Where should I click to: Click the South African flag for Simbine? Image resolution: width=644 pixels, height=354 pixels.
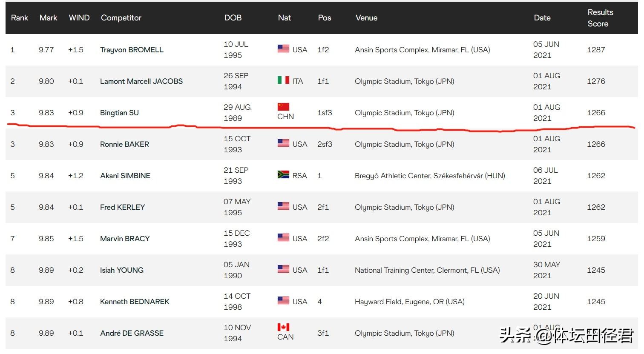click(283, 175)
